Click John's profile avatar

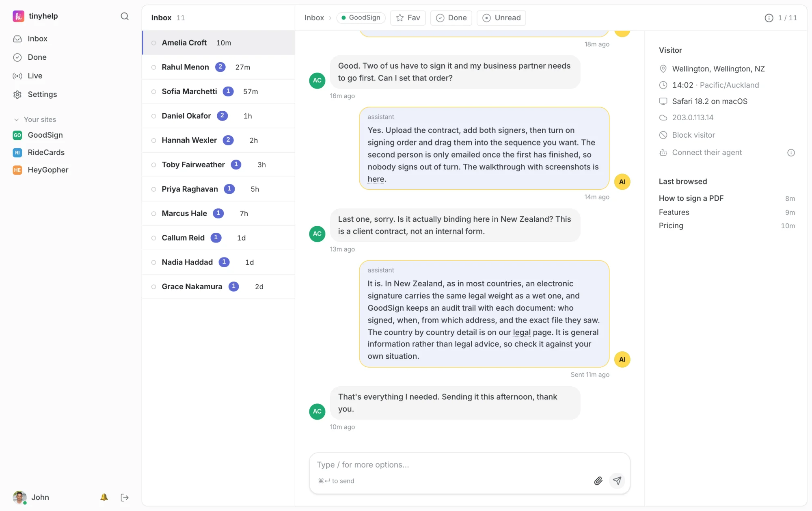coord(19,497)
